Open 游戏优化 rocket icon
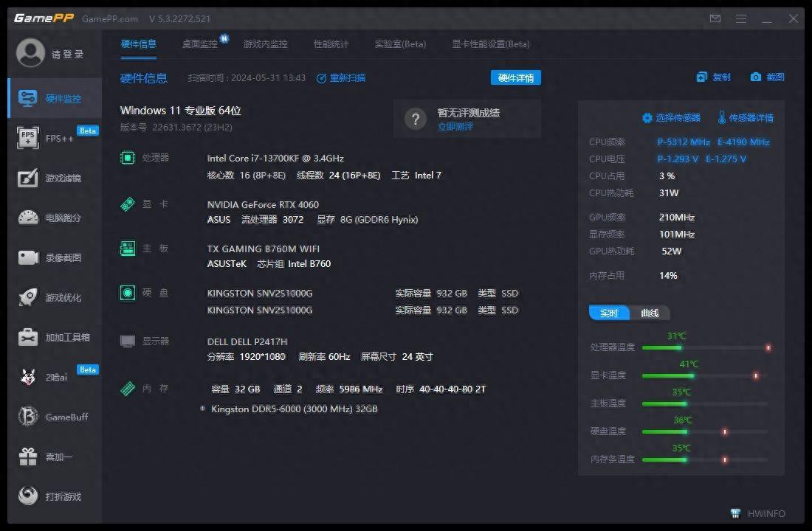This screenshot has height=531, width=812. click(28, 297)
